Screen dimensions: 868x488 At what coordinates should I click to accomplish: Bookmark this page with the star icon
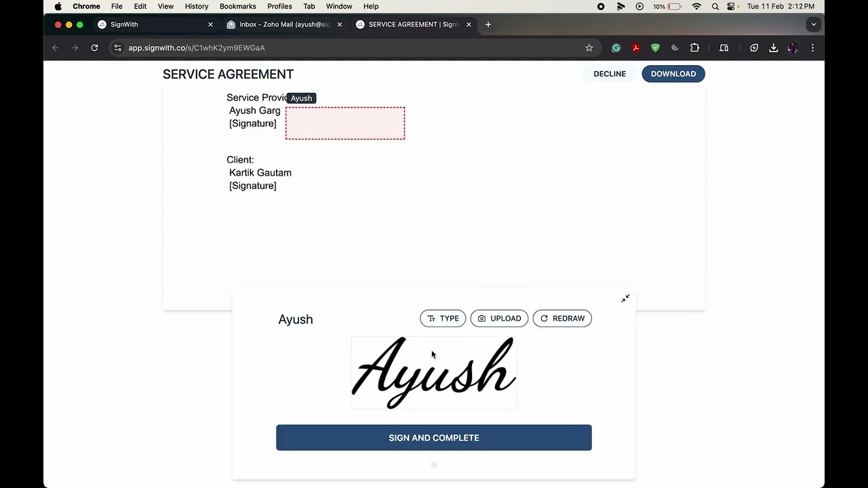point(589,47)
